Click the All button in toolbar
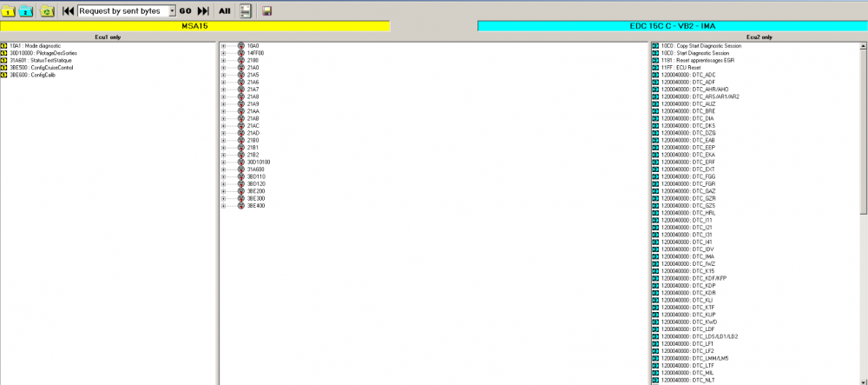 [x=225, y=11]
